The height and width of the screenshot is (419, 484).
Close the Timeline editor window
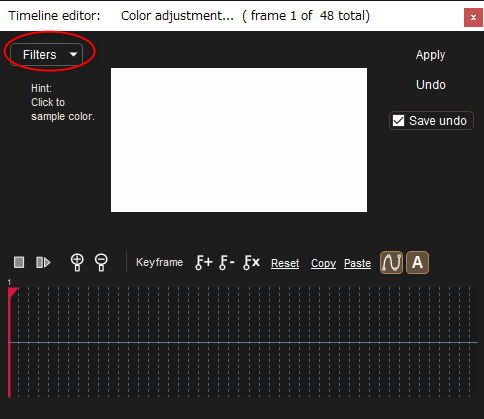pos(473,17)
